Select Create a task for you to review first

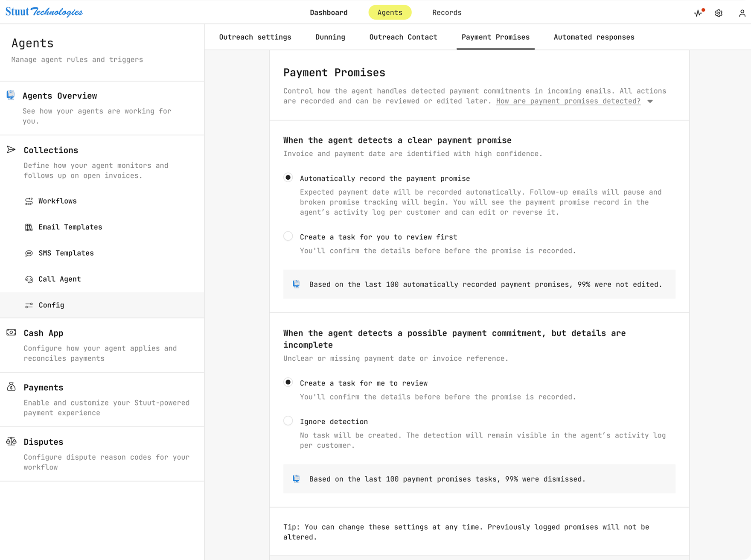(x=288, y=236)
